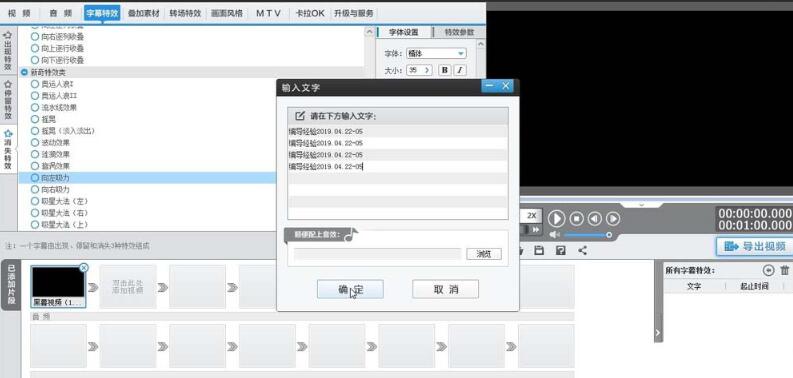This screenshot has height=378, width=793.
Task: Cancel the dialog with 取消
Action: tap(445, 289)
